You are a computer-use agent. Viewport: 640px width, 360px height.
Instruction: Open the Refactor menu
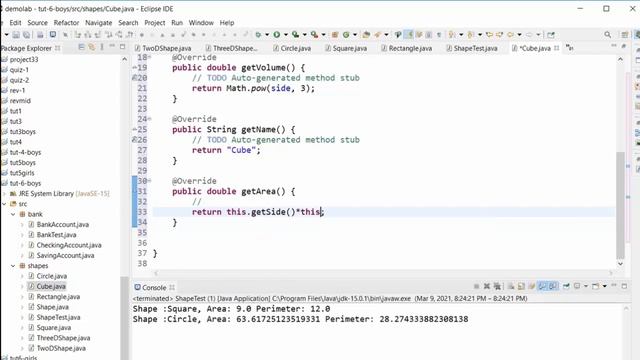click(66, 23)
